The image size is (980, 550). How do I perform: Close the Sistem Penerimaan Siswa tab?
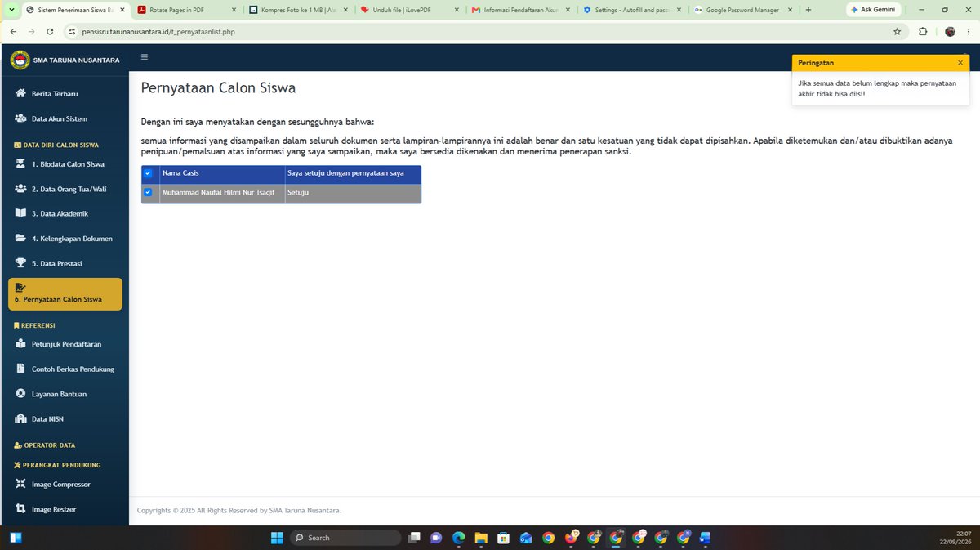coord(121,10)
